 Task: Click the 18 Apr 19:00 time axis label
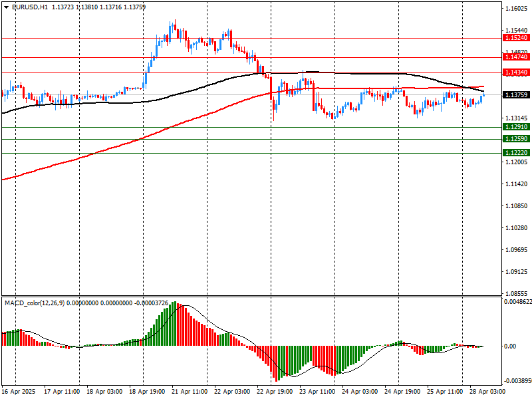pyautogui.click(x=147, y=392)
